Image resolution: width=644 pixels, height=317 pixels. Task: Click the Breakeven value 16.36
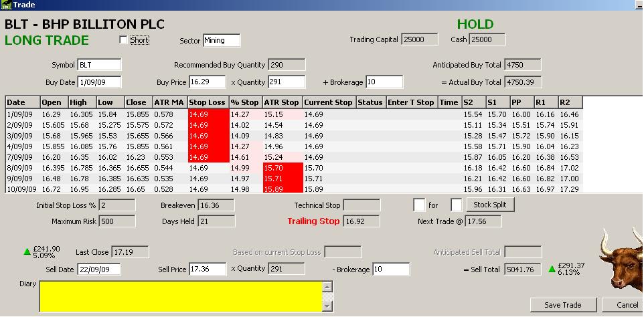[x=216, y=205]
